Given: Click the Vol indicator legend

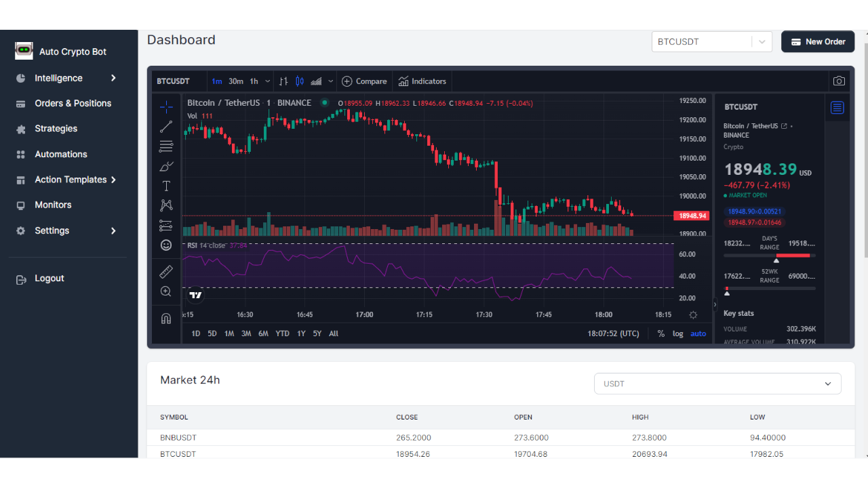Looking at the screenshot, I should coord(200,116).
